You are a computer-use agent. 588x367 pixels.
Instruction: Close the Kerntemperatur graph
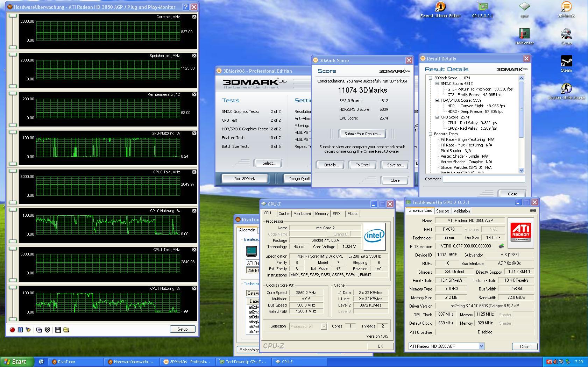coord(194,94)
